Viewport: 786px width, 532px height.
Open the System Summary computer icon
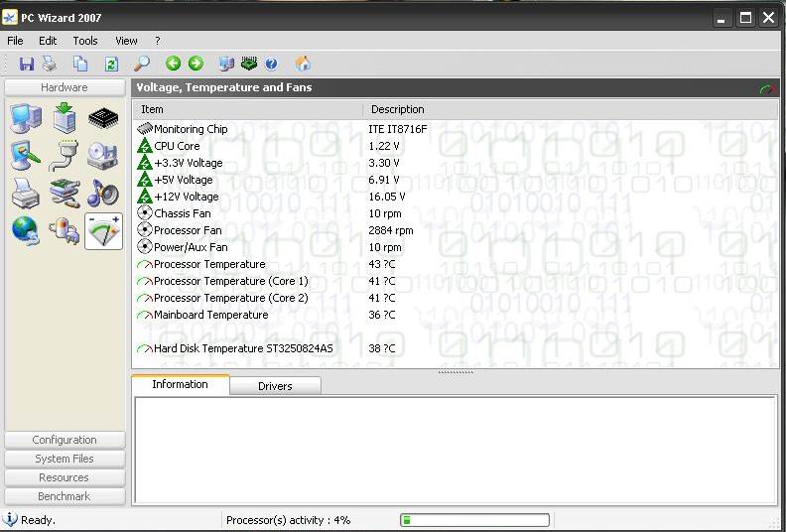click(26, 118)
